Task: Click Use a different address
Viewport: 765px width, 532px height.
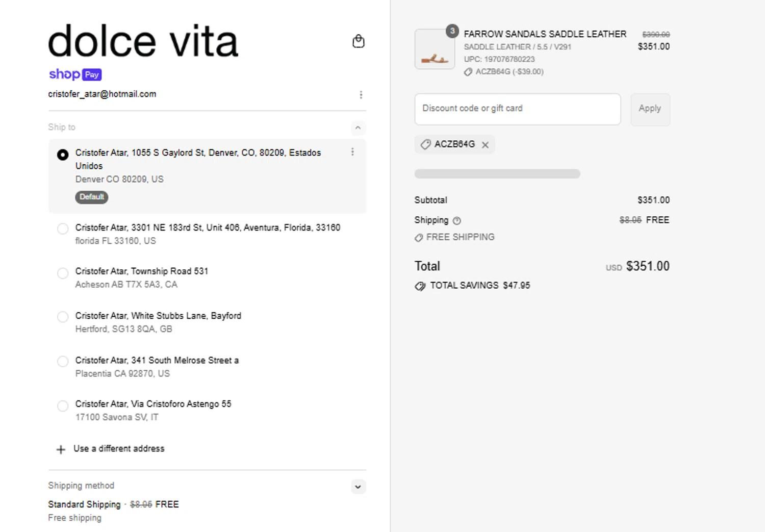Action: tap(119, 449)
